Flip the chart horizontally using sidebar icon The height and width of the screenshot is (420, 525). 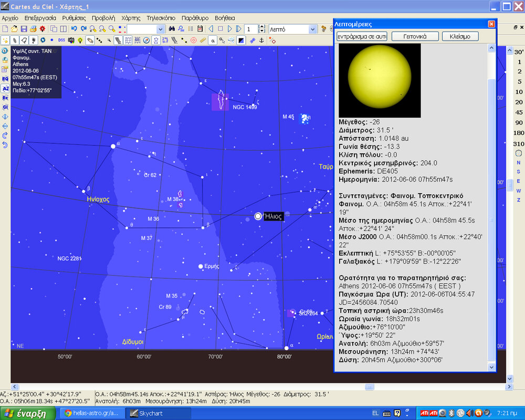pos(5,117)
